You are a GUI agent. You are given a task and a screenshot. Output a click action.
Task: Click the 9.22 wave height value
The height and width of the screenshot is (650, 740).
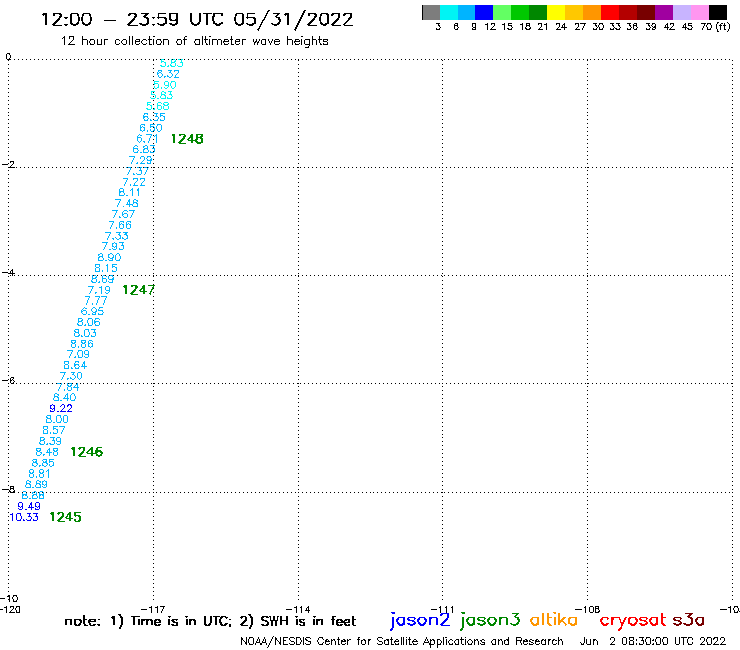61,408
